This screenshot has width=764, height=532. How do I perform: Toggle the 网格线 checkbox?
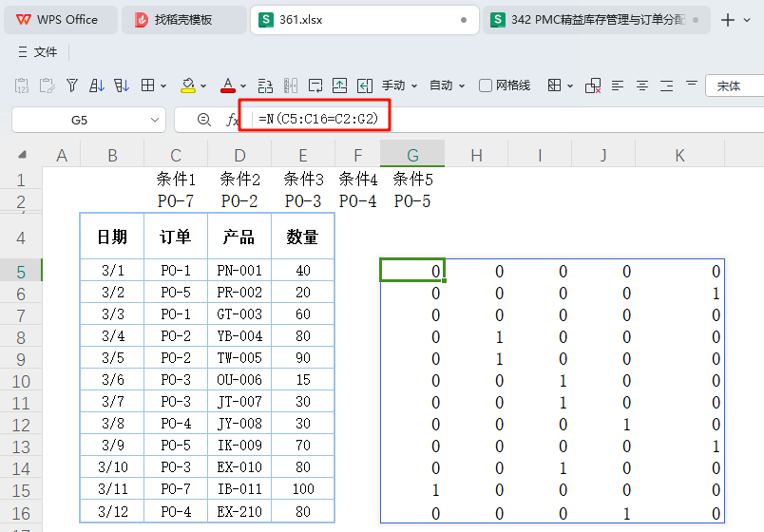click(486, 85)
